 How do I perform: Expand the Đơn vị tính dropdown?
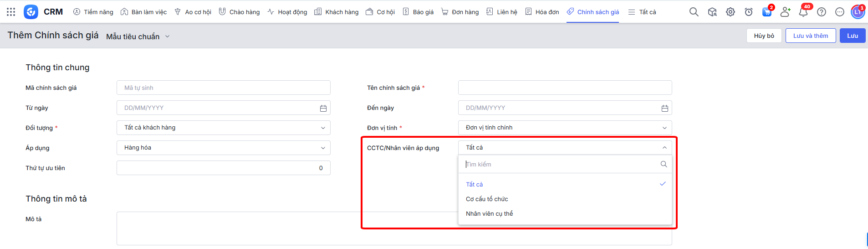click(x=565, y=128)
